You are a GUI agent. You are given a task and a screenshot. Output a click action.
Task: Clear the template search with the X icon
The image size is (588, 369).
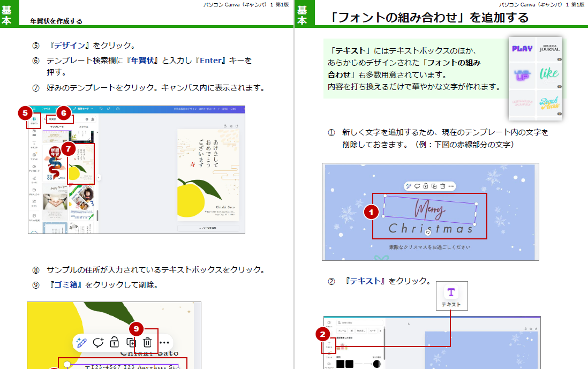87,119
